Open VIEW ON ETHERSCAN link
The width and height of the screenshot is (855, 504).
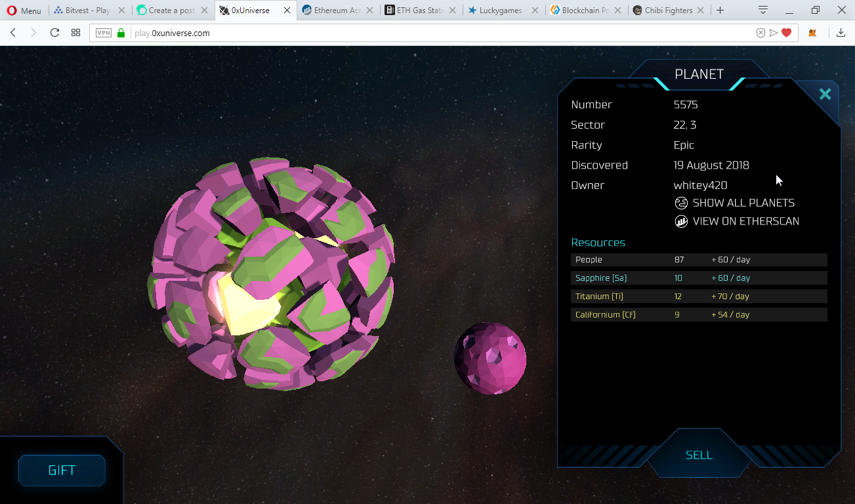[746, 221]
